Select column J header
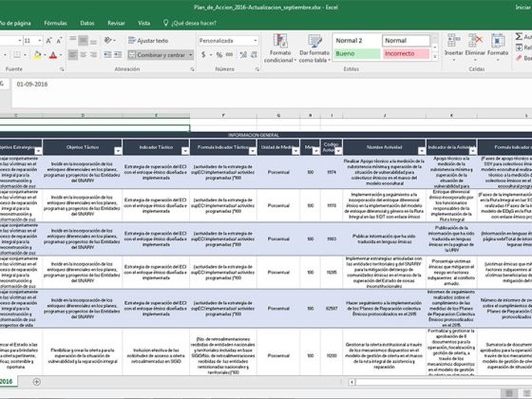 click(385, 116)
